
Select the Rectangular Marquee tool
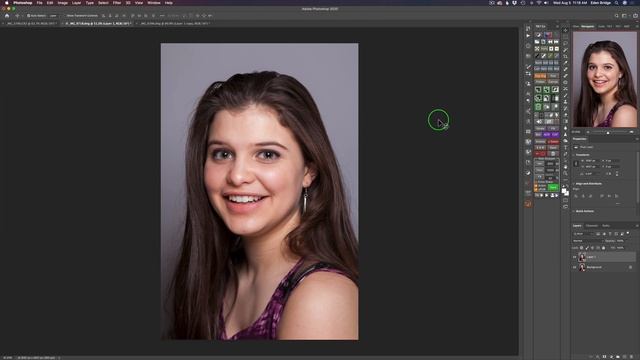point(565,36)
